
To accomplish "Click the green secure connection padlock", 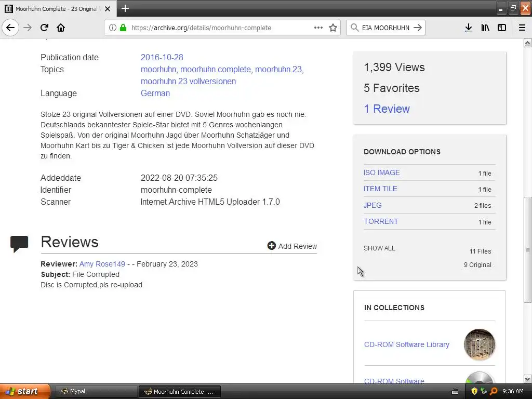I will coord(123,28).
